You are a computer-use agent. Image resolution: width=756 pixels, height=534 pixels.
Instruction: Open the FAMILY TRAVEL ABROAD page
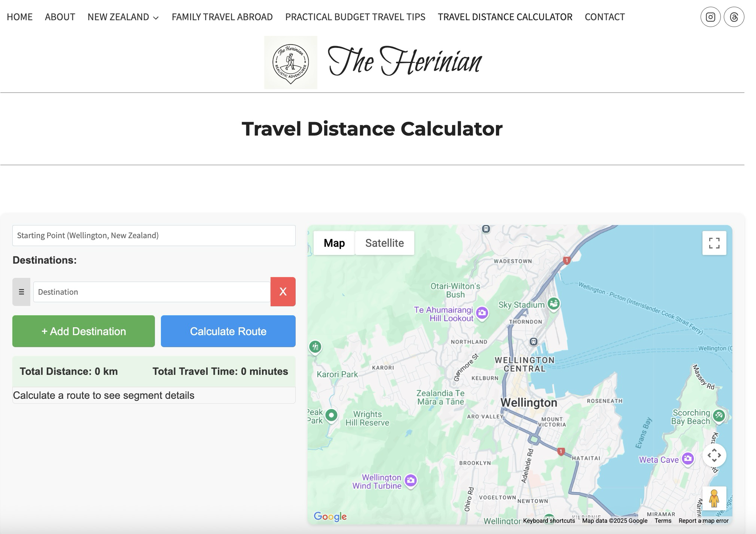pyautogui.click(x=222, y=17)
